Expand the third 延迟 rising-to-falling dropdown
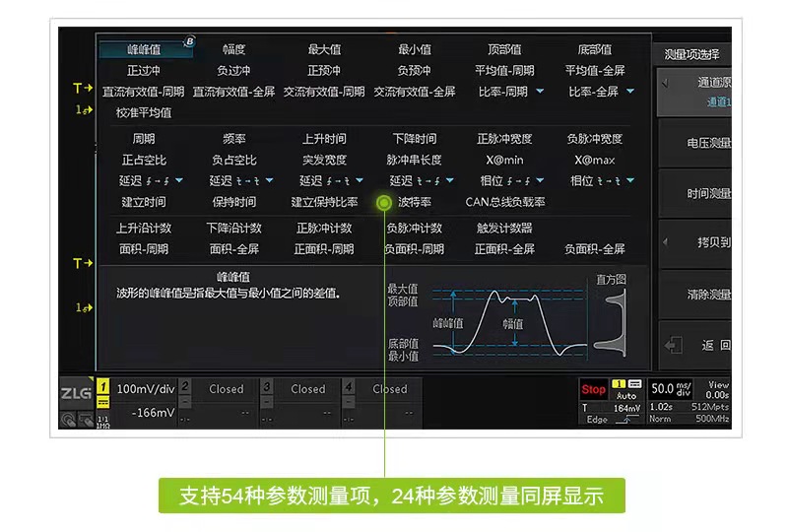 point(360,180)
